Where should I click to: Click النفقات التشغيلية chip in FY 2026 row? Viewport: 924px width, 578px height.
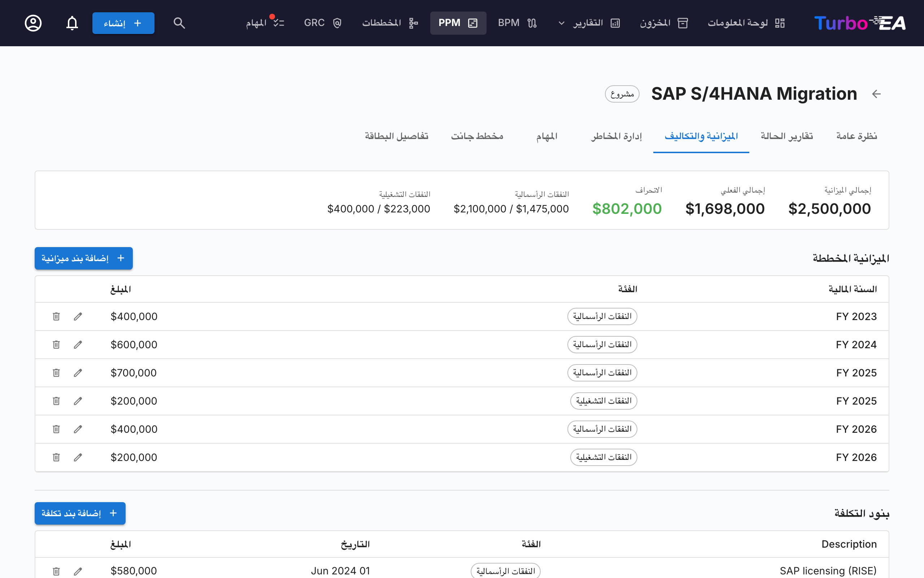tap(603, 457)
